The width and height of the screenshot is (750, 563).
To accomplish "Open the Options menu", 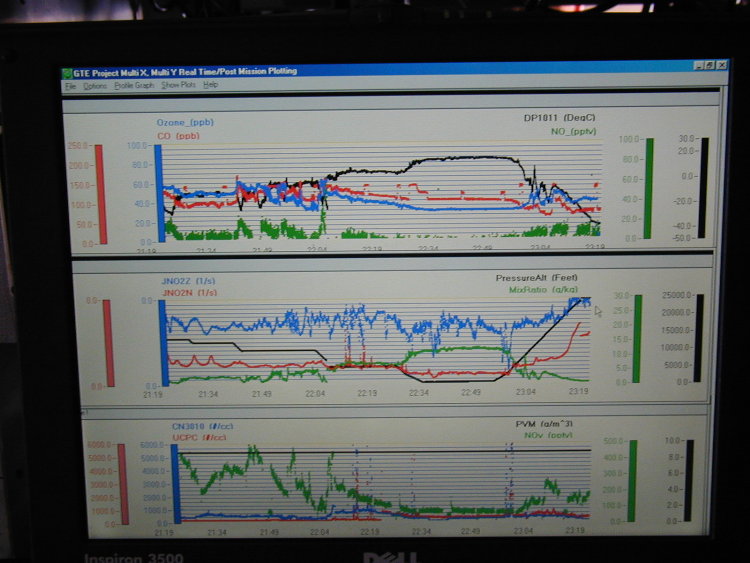I will click(x=95, y=86).
